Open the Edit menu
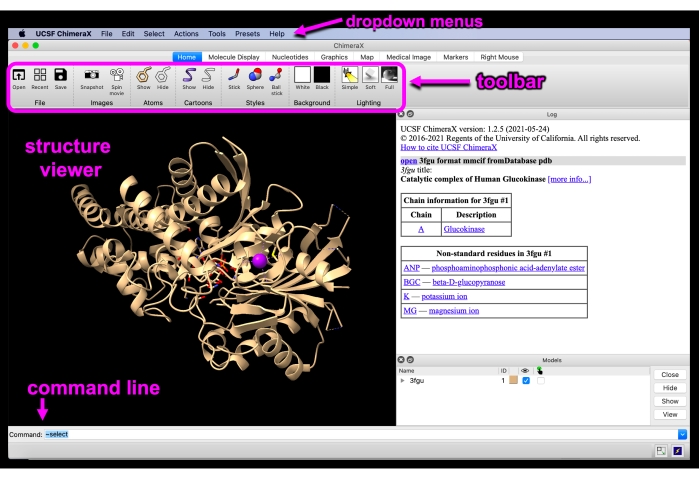This screenshot has width=699, height=479. tap(128, 33)
